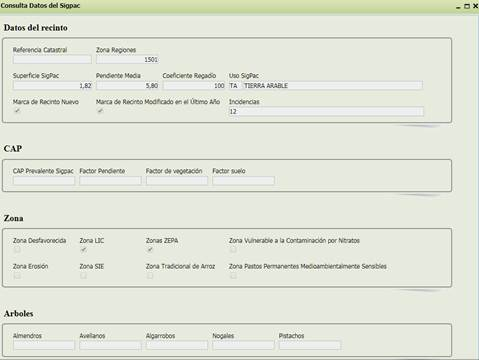Check Zona Vulnerable a la Contaminación por Nitratos
Viewport: 479px width, 360px height.
point(233,249)
